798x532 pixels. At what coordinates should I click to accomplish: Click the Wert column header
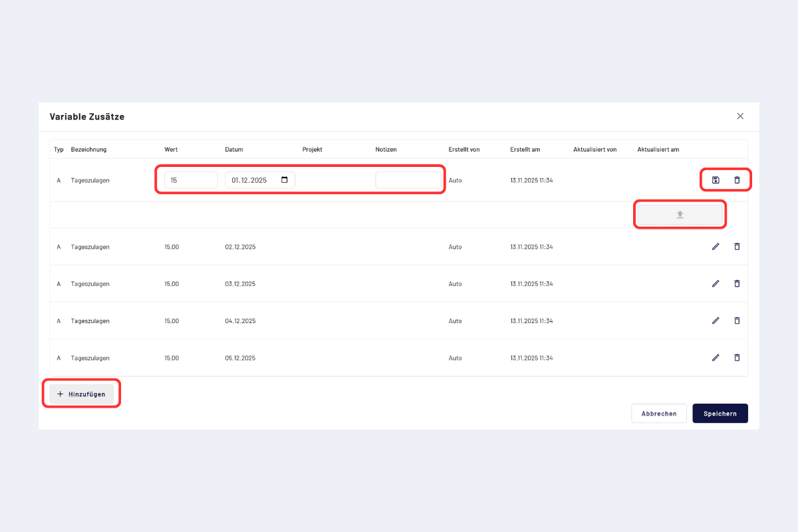click(171, 150)
